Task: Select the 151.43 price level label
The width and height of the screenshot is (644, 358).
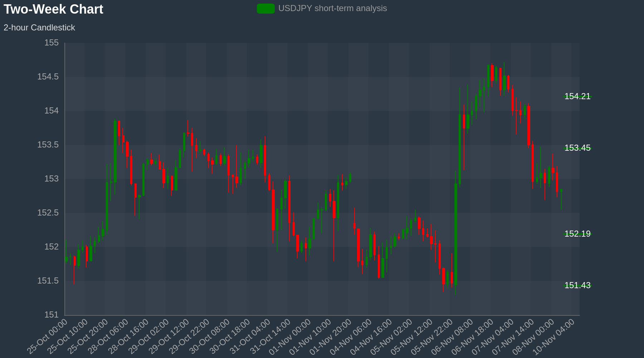Action: (x=577, y=285)
